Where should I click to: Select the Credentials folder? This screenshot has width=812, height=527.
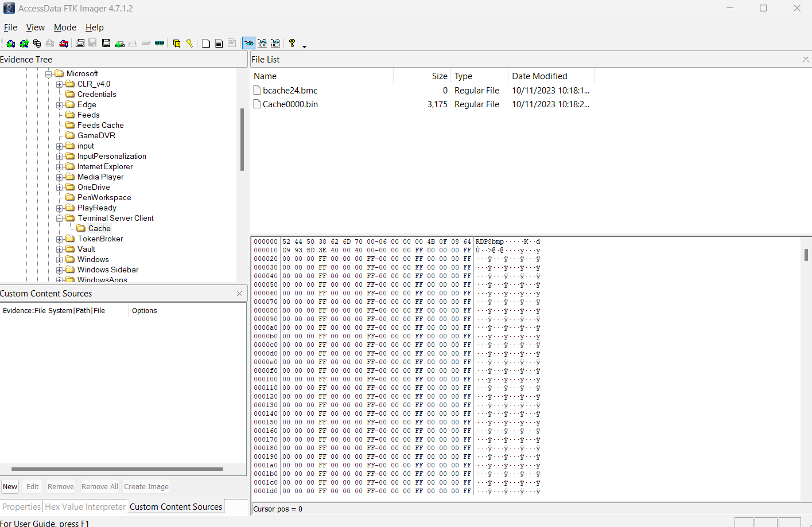pyautogui.click(x=96, y=94)
